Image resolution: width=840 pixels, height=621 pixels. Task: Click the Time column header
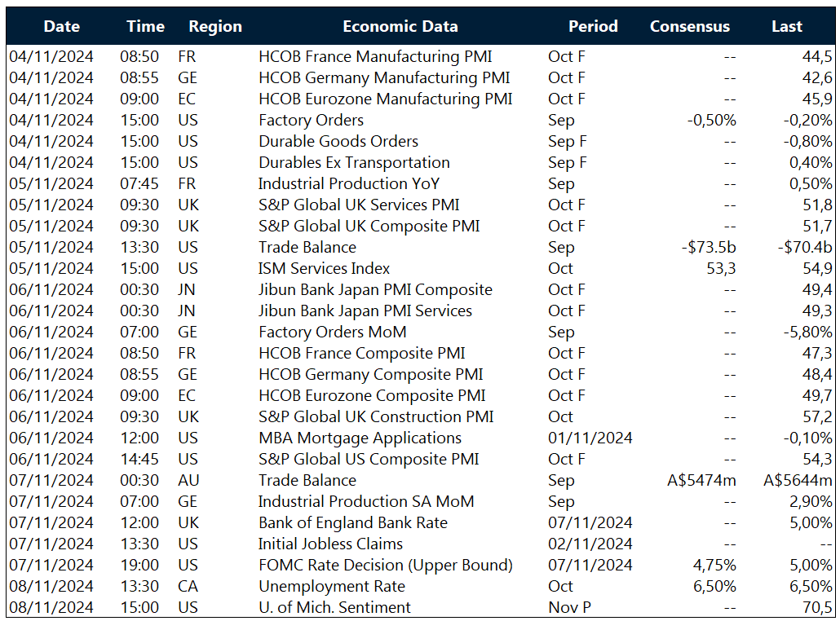coord(145,26)
